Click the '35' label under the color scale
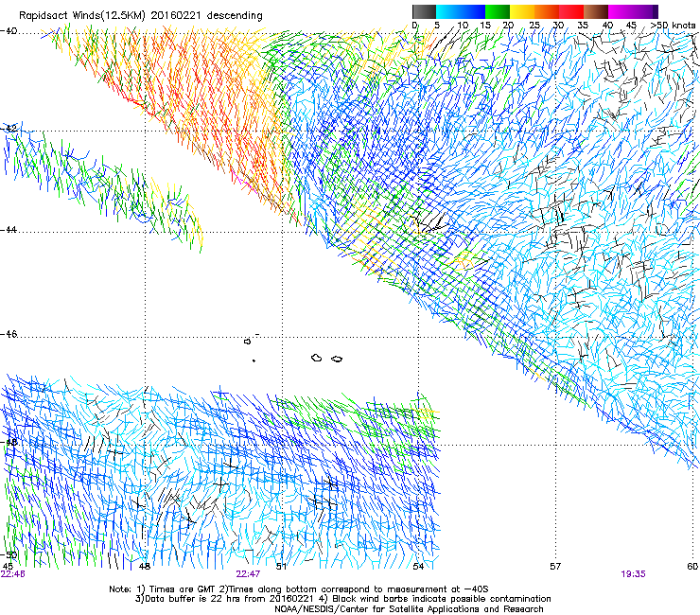Viewport: 700px width, 615px height. [583, 26]
